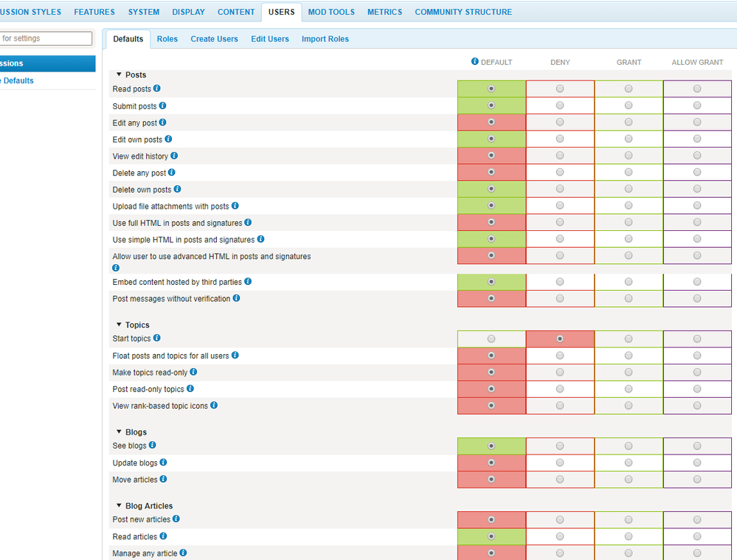This screenshot has width=737, height=560.
Task: Open the MOD TOOLS top tab
Action: [x=331, y=12]
